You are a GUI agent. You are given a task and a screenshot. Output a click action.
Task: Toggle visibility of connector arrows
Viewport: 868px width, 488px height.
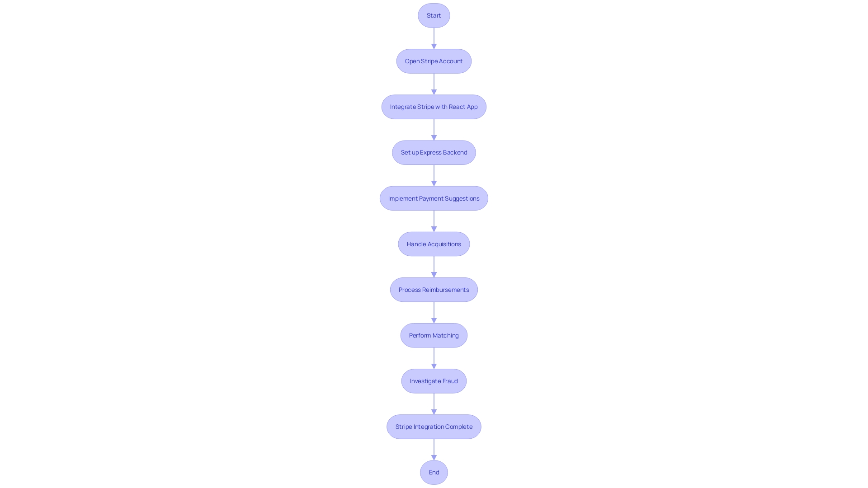coord(434,38)
